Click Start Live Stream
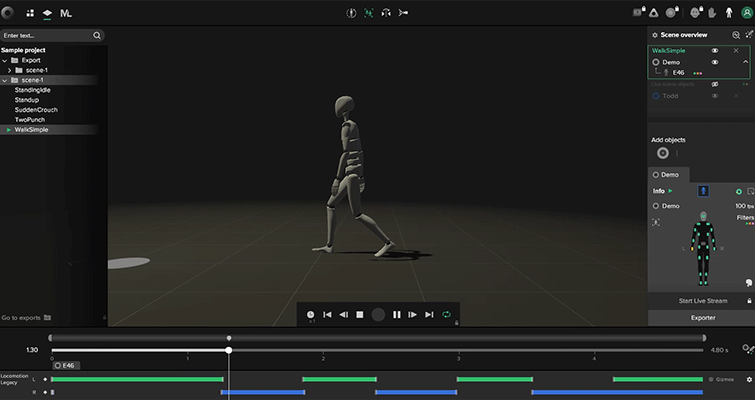This screenshot has width=755, height=400. click(703, 301)
